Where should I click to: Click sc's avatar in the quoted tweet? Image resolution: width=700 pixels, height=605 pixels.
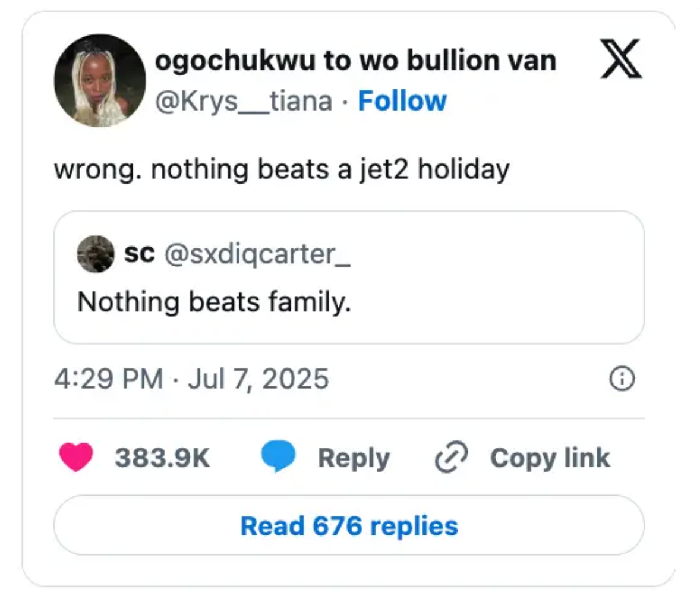tap(96, 253)
